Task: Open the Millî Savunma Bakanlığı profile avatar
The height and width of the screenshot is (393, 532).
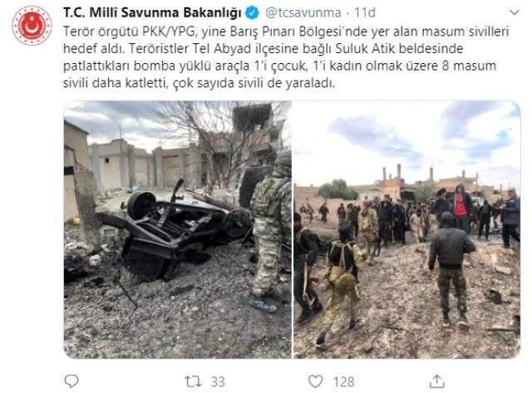Action: tap(32, 26)
